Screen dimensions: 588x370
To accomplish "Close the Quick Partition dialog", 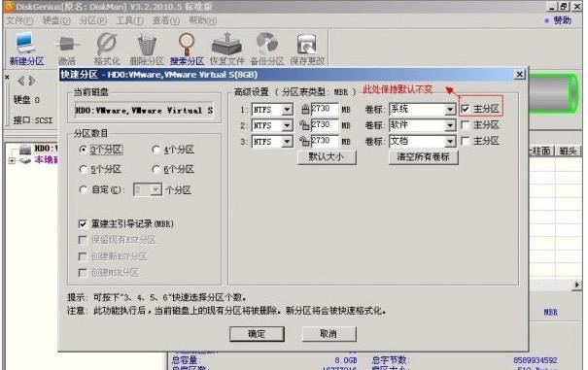I will pyautogui.click(x=519, y=74).
